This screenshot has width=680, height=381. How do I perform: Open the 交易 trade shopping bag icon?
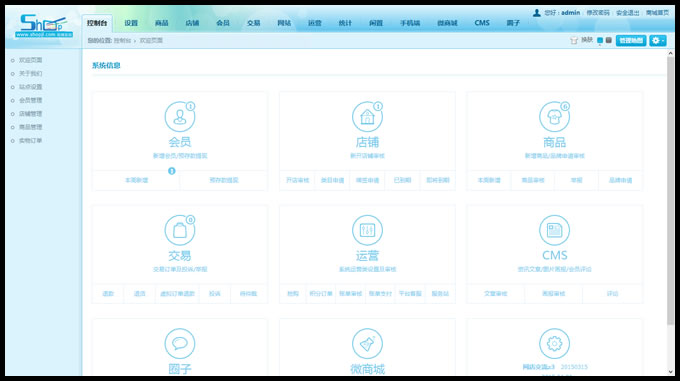[x=180, y=230]
